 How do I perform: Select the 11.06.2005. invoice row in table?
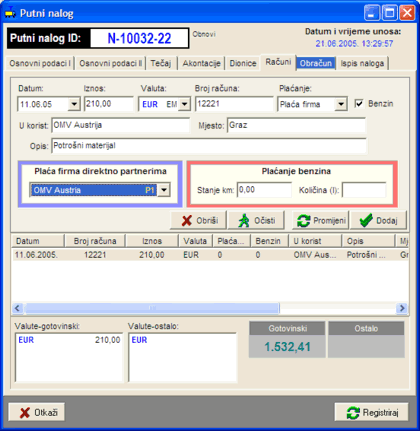click(210, 255)
